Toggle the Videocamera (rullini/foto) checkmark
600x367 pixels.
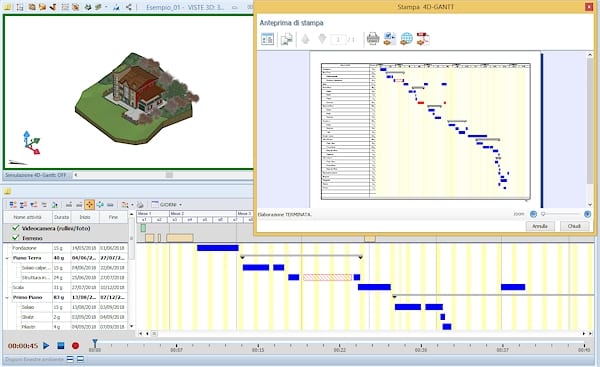click(16, 228)
